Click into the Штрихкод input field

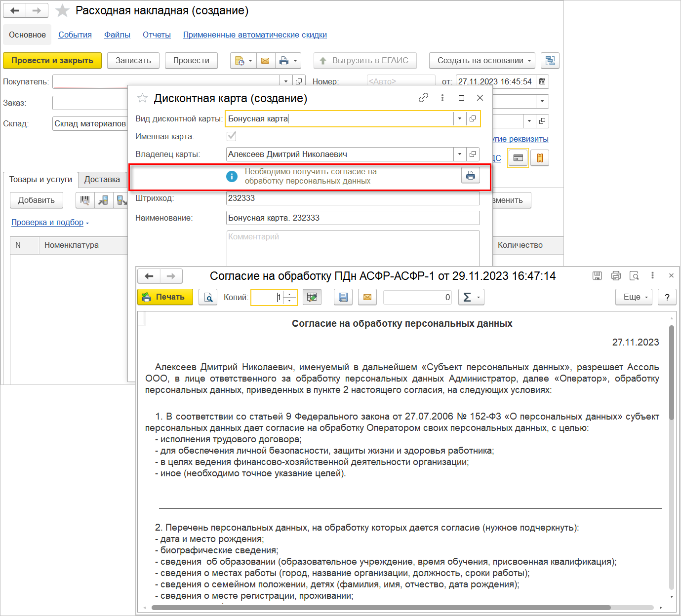click(353, 198)
